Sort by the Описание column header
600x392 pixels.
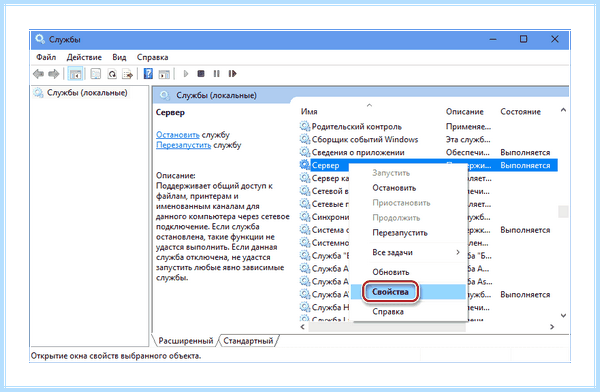tap(465, 111)
